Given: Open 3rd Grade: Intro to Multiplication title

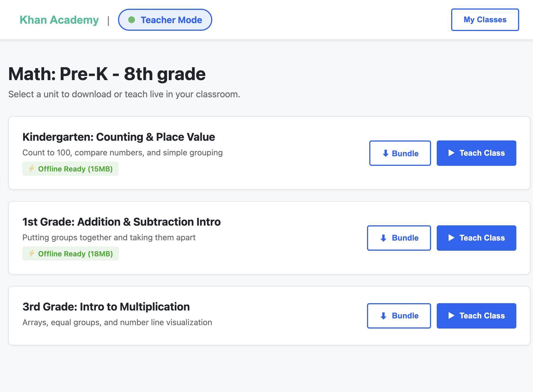Looking at the screenshot, I should pos(106,307).
